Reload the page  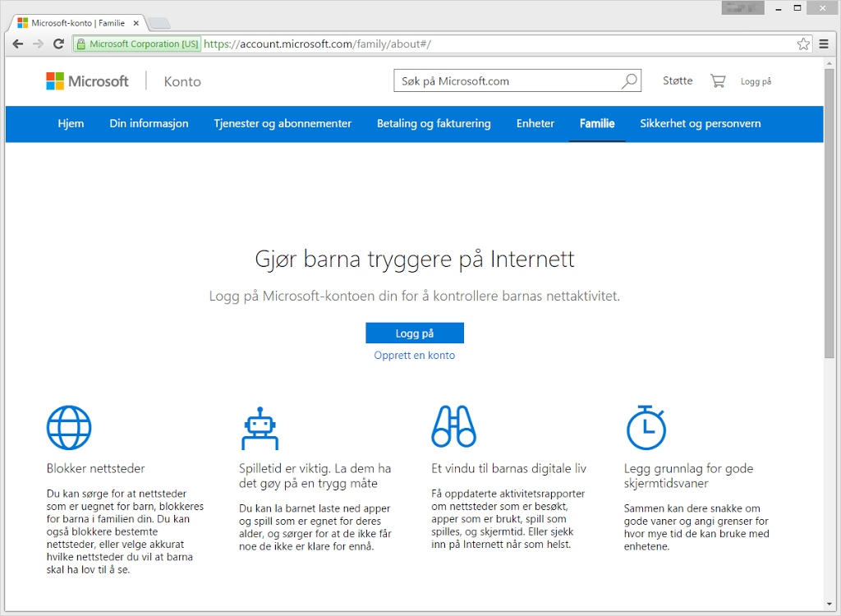[x=58, y=44]
